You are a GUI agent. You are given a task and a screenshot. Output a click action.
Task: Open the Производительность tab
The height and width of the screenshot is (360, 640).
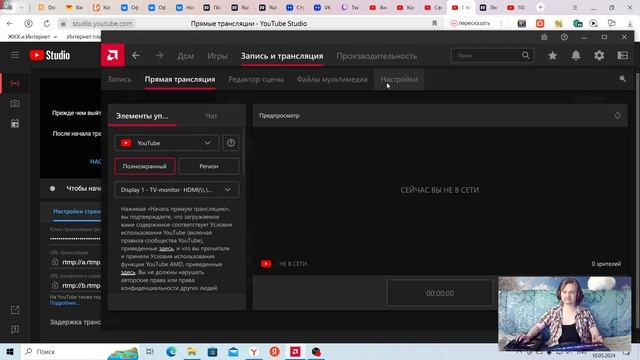pos(377,56)
